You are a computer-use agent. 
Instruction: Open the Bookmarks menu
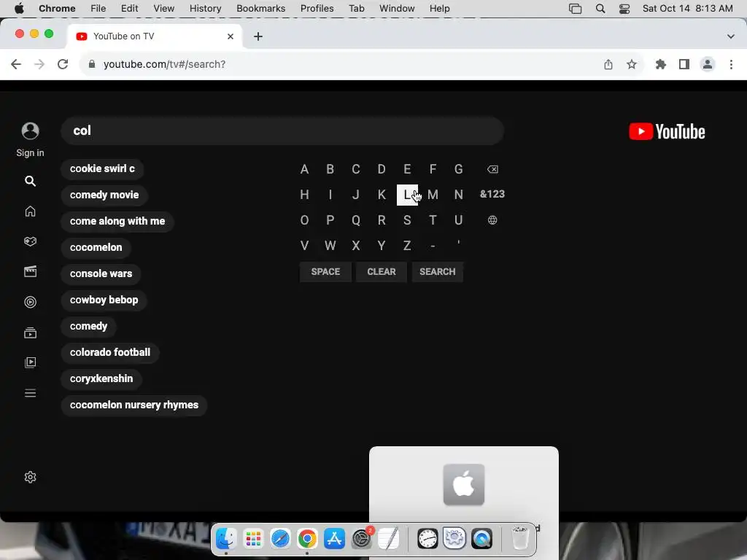[x=260, y=9]
